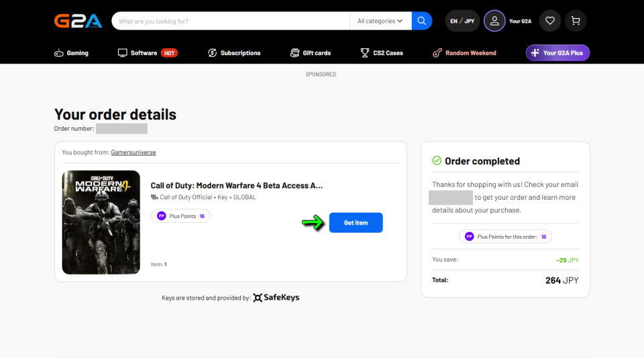Click the HOT badge next to Software
This screenshot has width=644, height=362.
169,53
